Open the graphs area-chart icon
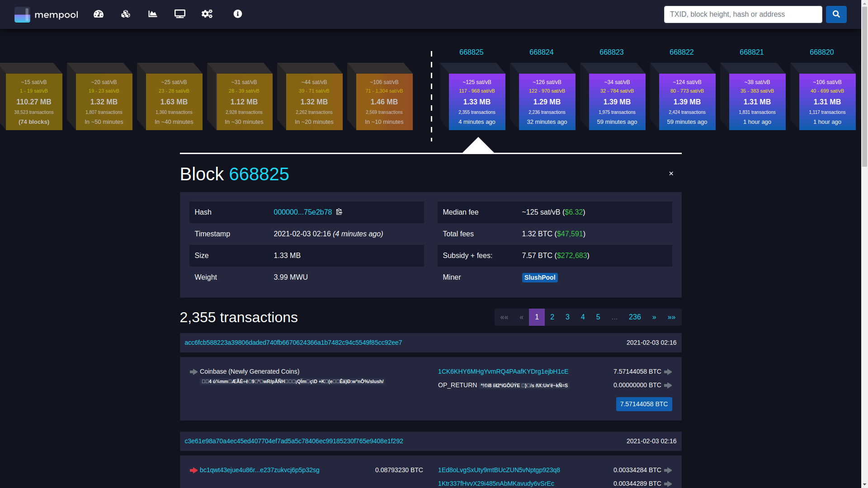 point(153,14)
